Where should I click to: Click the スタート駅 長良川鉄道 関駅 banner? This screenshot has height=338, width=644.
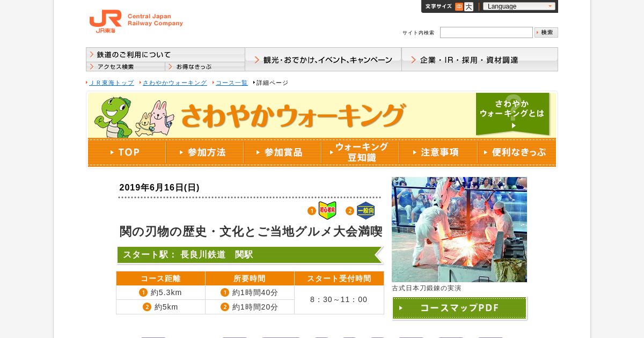(250, 255)
